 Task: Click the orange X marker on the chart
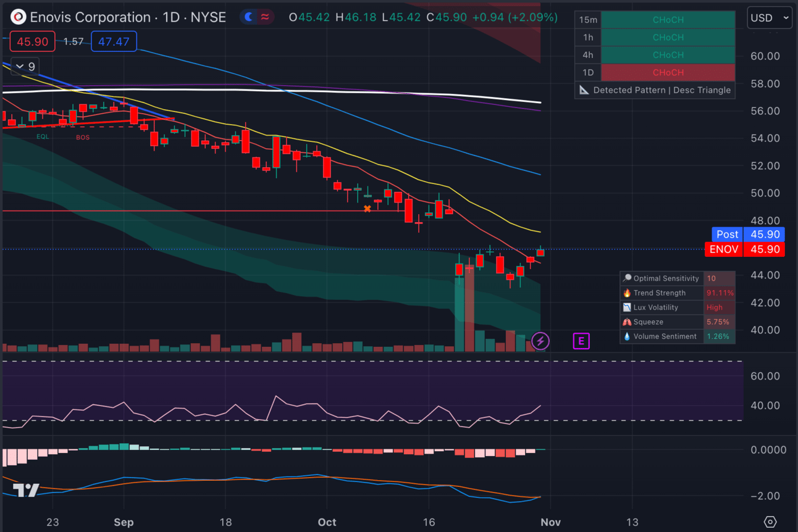[367, 209]
